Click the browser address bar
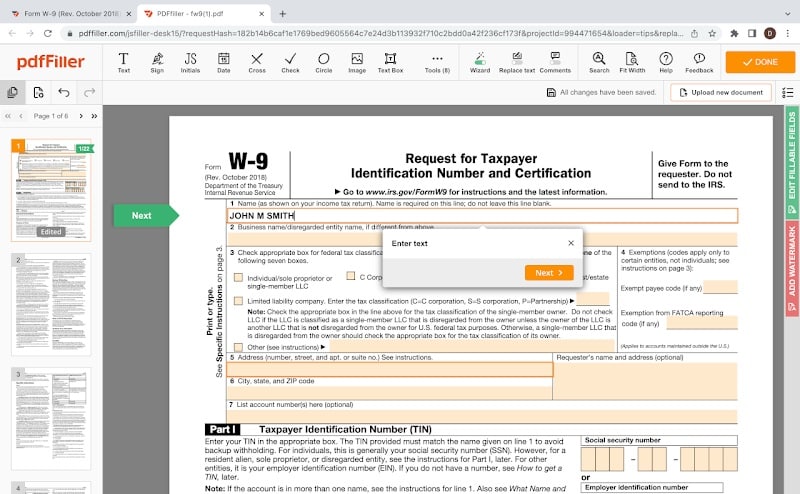Viewport: 800px width, 494px height. point(380,33)
